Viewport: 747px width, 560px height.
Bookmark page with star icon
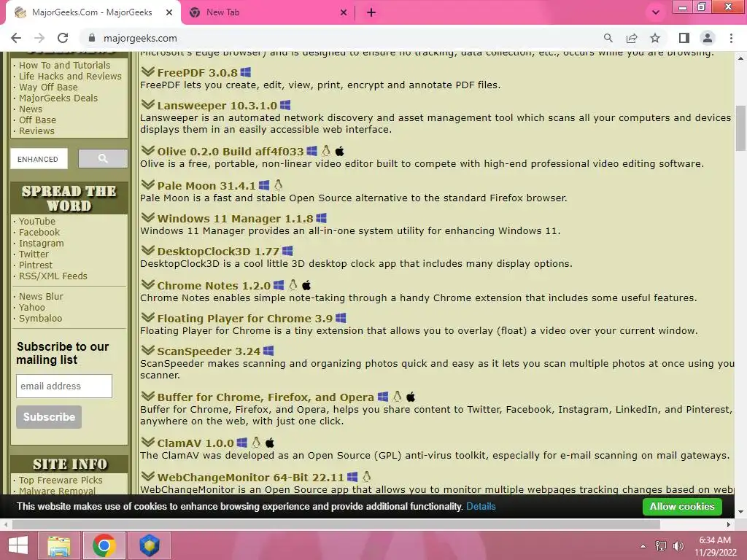(x=655, y=38)
